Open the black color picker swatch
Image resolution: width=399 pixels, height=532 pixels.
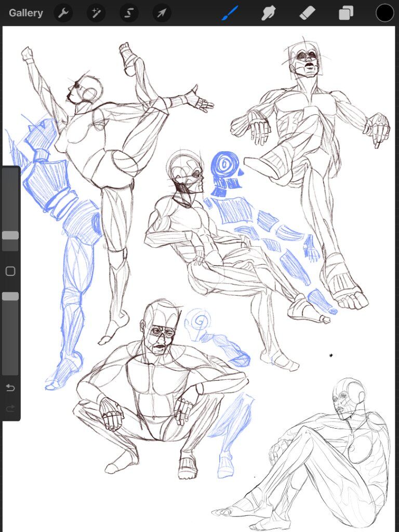385,13
